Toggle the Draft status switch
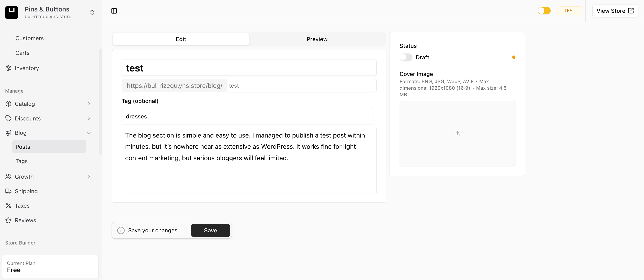644x280 pixels. [x=405, y=57]
